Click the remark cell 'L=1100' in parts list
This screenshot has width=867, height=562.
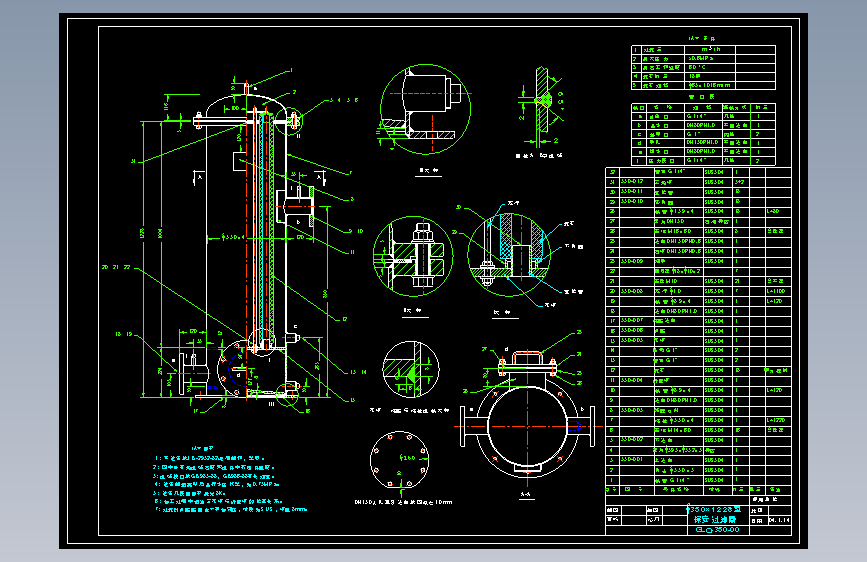[776, 291]
